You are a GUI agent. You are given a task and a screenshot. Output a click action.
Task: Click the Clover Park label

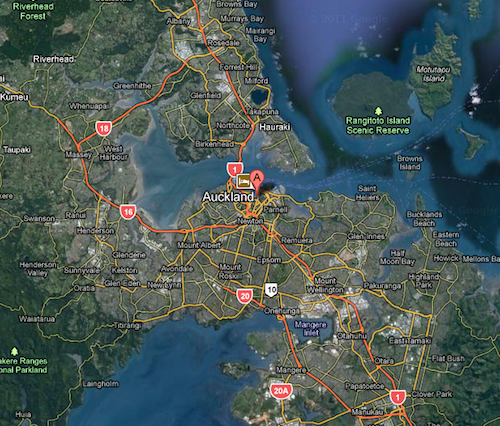coord(432,394)
